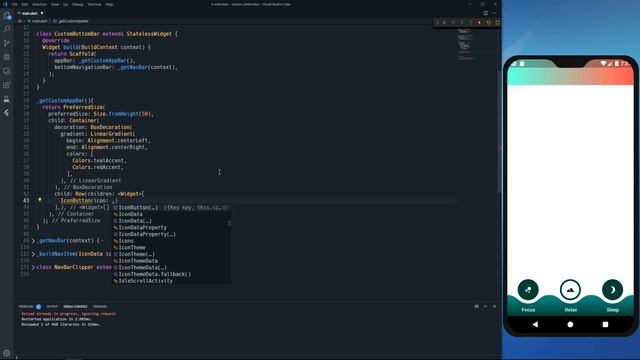Stop the debug session

tap(497, 23)
